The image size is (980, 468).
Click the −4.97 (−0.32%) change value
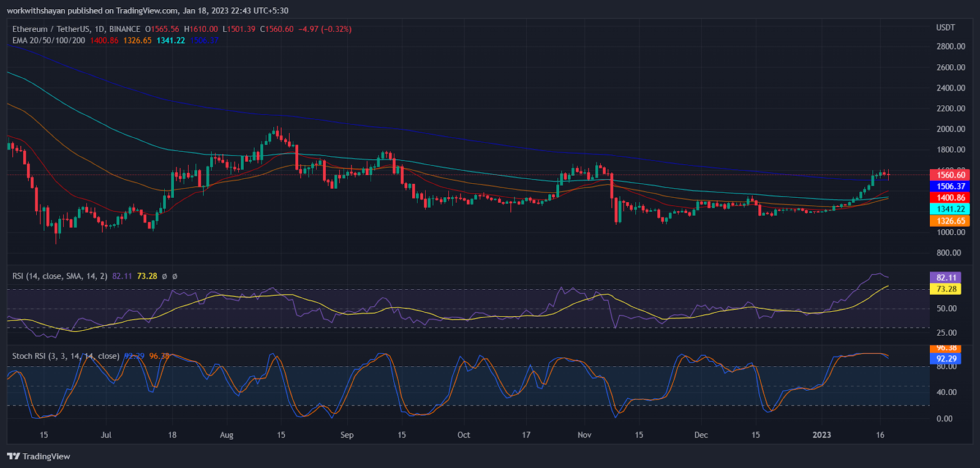[325, 29]
